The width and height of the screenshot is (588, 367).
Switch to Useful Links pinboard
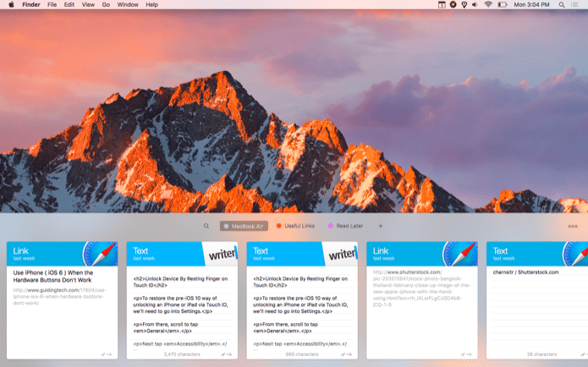pos(295,226)
